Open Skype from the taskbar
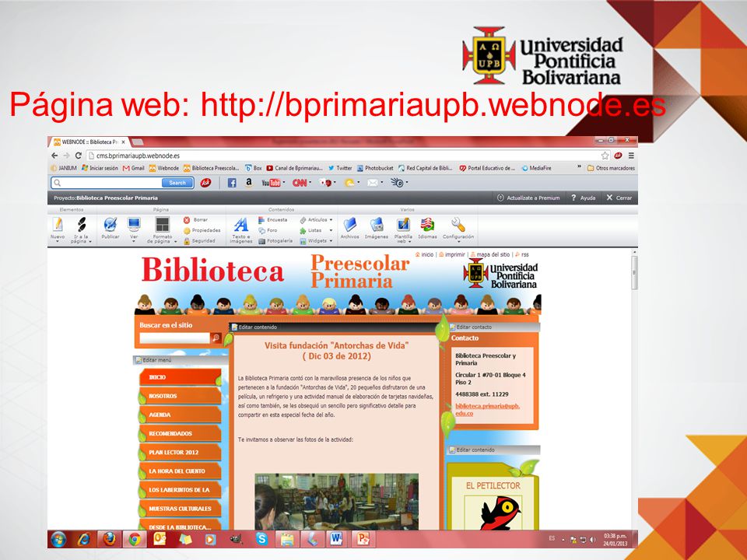 pos(261,539)
